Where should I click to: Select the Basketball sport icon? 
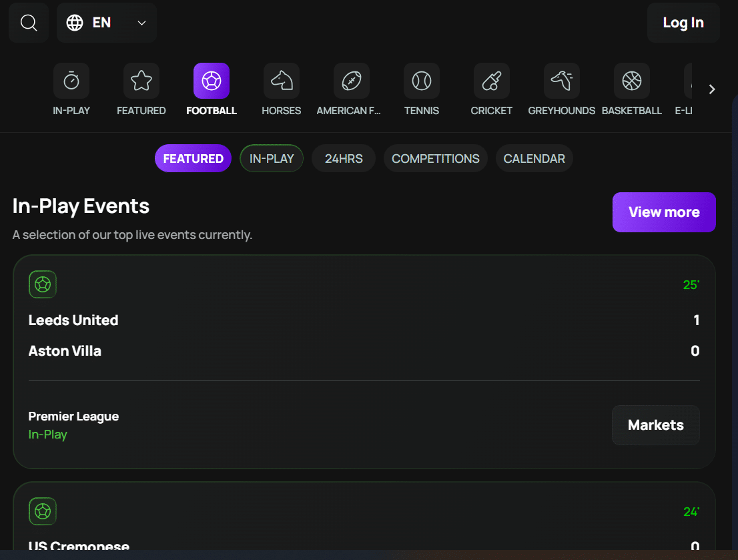[632, 81]
